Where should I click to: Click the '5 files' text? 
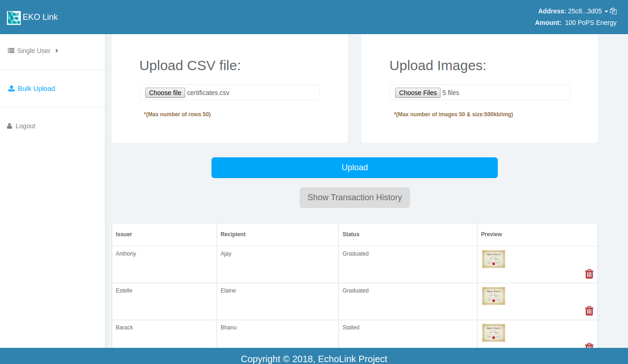pyautogui.click(x=451, y=93)
